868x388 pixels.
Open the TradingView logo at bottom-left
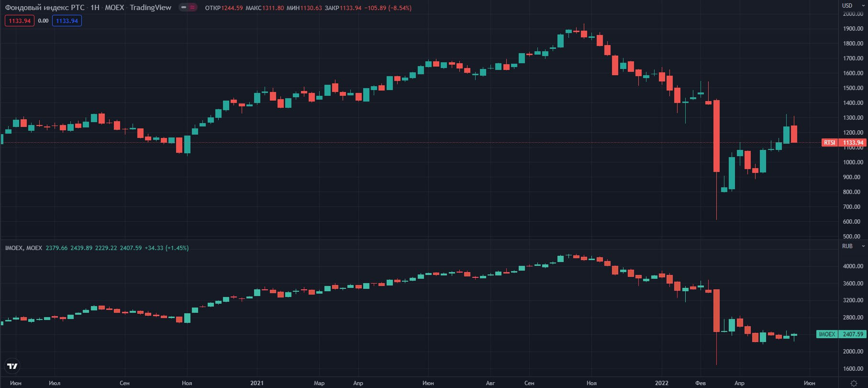tap(12, 366)
